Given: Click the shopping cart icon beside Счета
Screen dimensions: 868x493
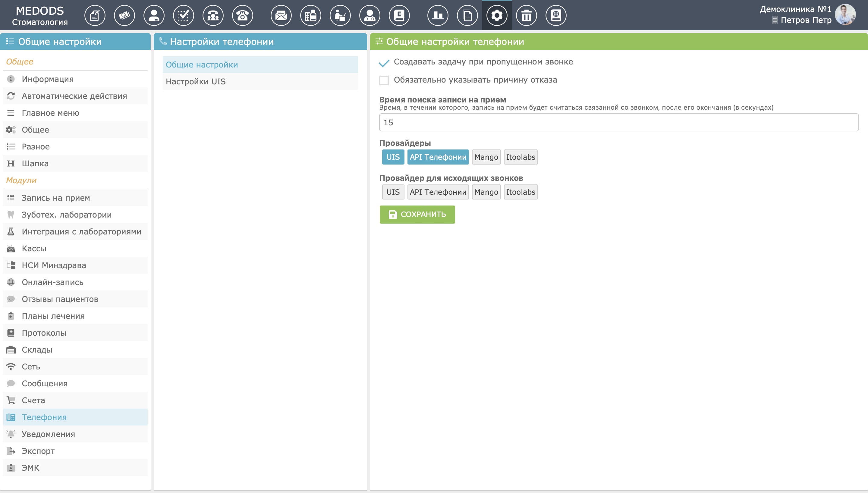Looking at the screenshot, I should click(x=11, y=400).
